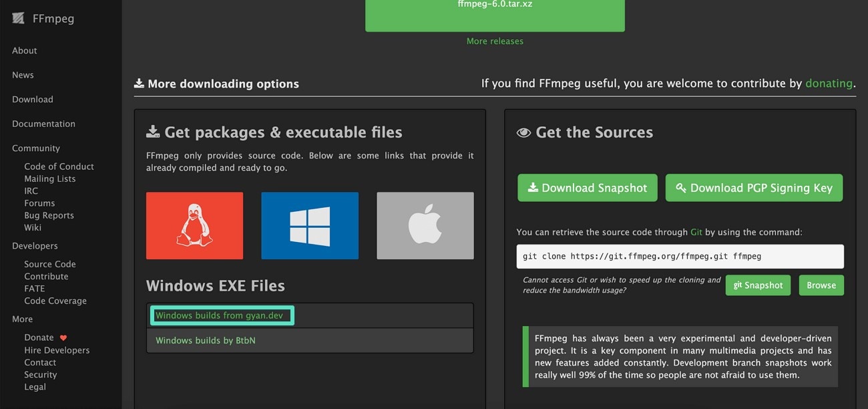The height and width of the screenshot is (409, 868).
Task: Open the Wiki link
Action: [x=33, y=227]
